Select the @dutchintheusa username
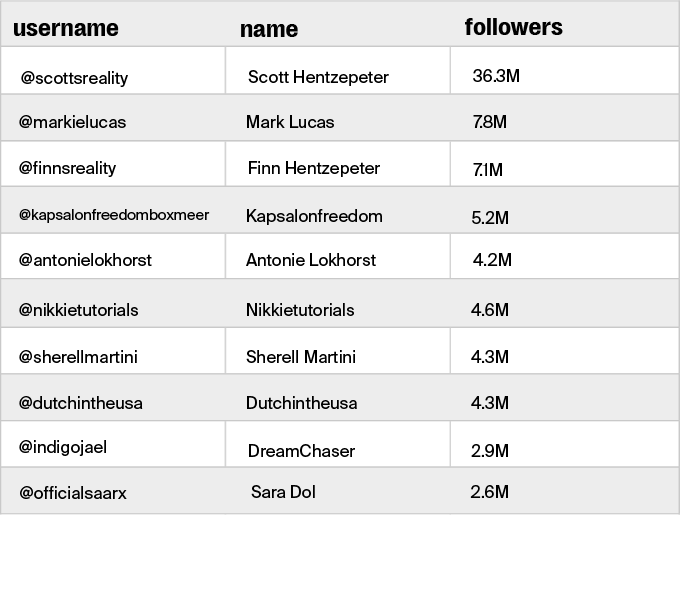 (x=80, y=403)
